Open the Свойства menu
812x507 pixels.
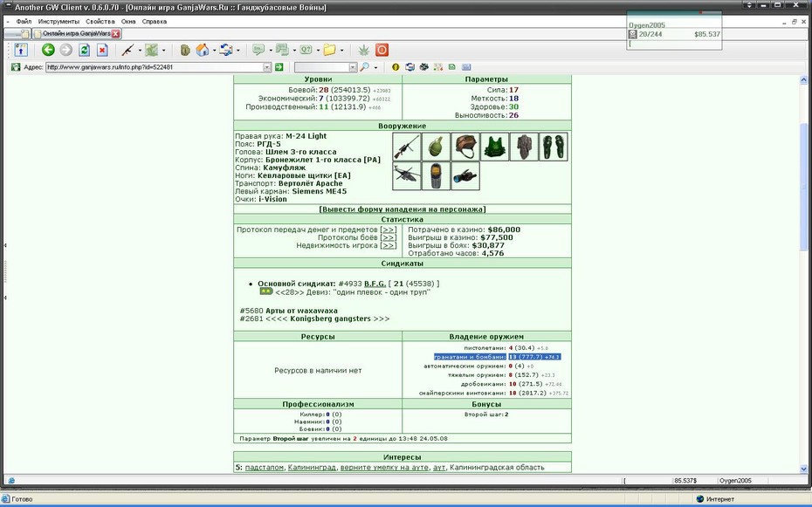[100, 22]
